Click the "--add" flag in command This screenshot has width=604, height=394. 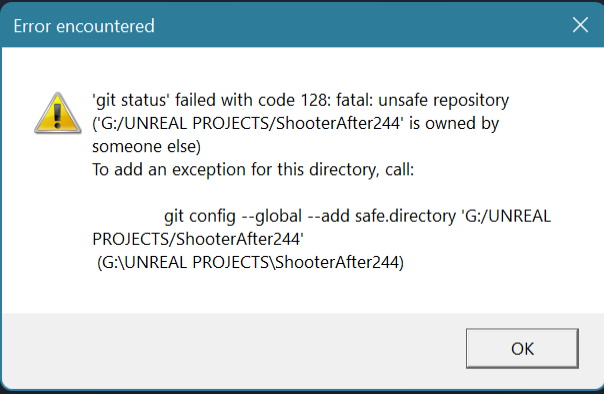click(329, 216)
